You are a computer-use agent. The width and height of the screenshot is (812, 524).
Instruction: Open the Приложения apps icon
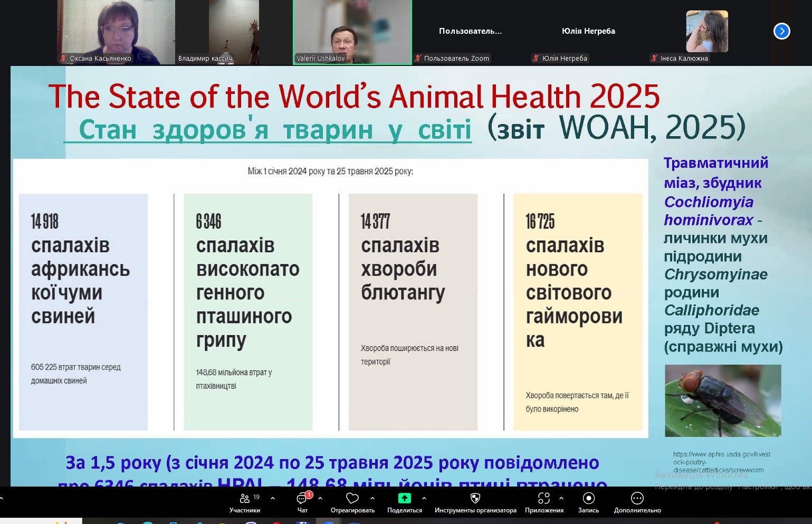pyautogui.click(x=543, y=499)
